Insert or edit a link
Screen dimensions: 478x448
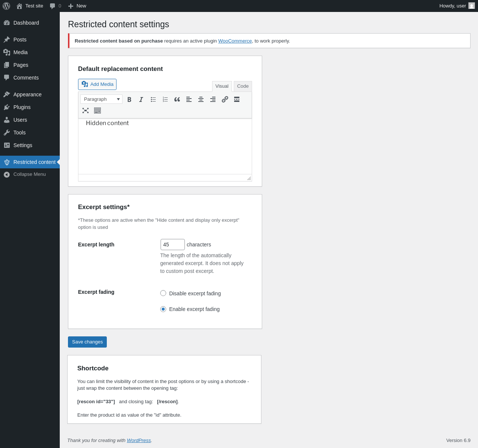tap(225, 99)
